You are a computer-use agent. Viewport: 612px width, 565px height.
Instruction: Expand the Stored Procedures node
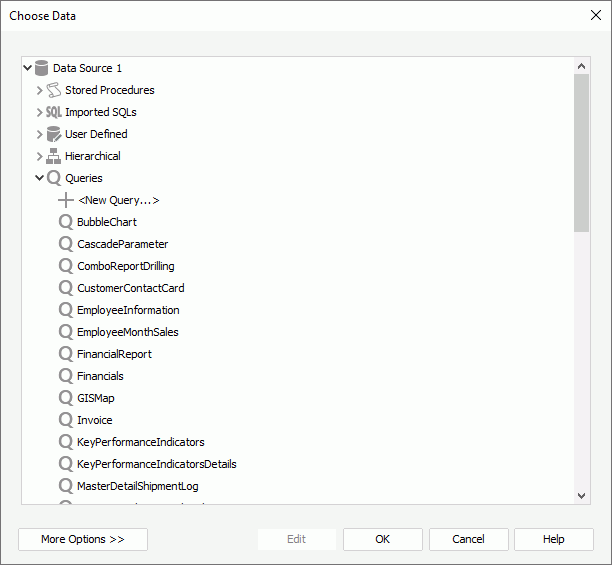[39, 90]
